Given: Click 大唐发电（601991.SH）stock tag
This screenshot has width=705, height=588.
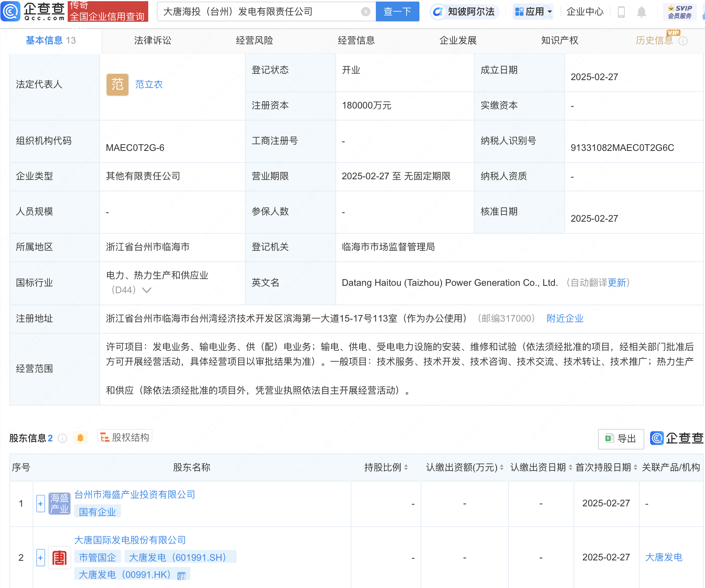Looking at the screenshot, I should coord(181,557).
